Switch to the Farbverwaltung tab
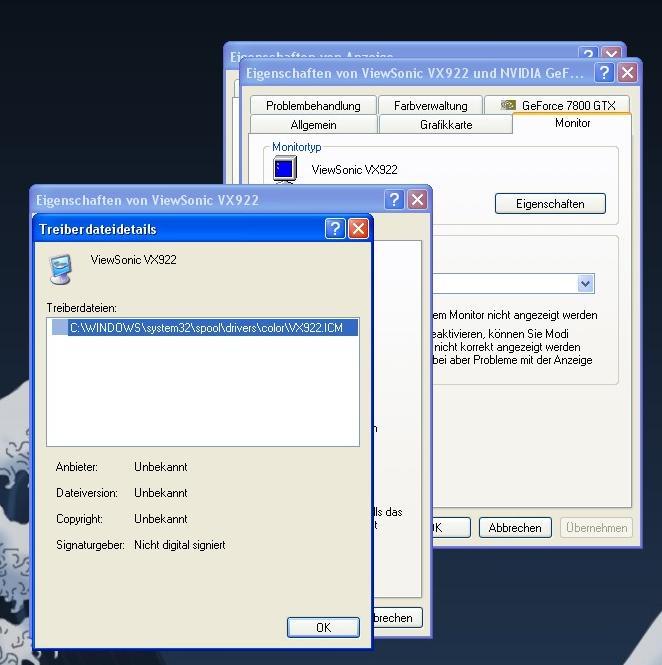 pyautogui.click(x=430, y=105)
